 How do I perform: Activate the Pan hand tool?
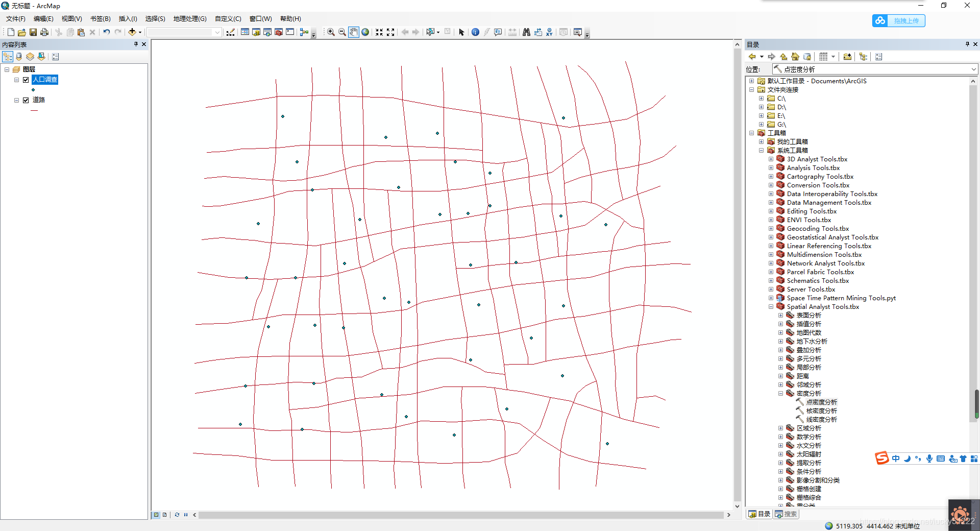(354, 32)
